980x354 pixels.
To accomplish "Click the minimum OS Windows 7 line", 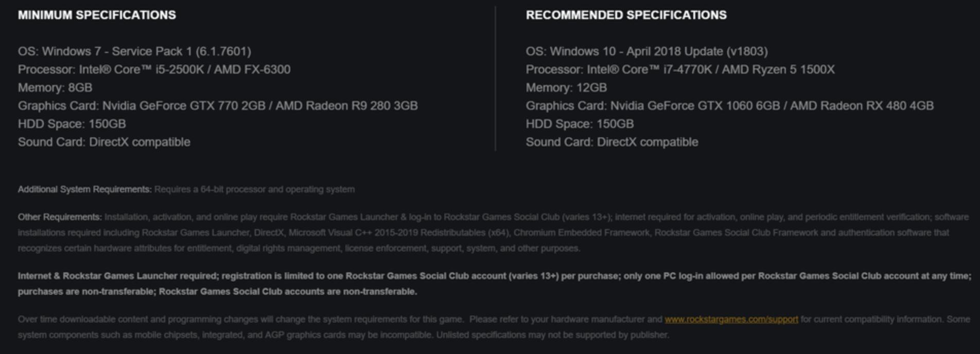I will tap(134, 51).
